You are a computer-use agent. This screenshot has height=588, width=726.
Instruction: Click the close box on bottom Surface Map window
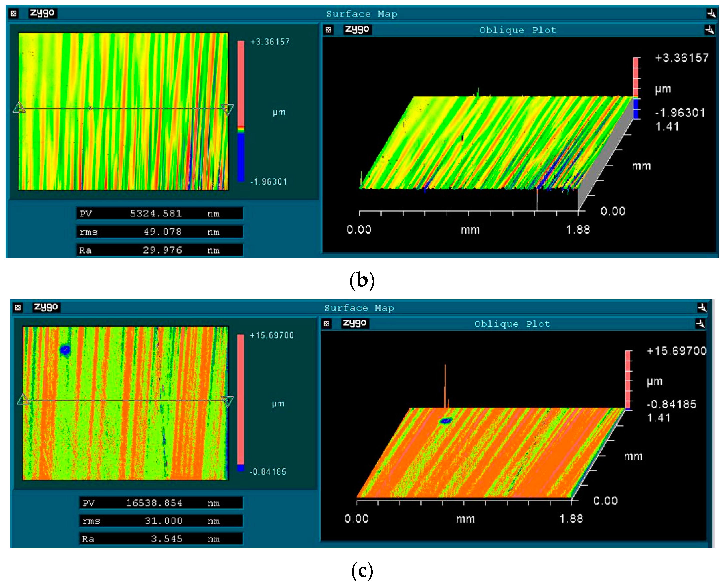(18, 307)
